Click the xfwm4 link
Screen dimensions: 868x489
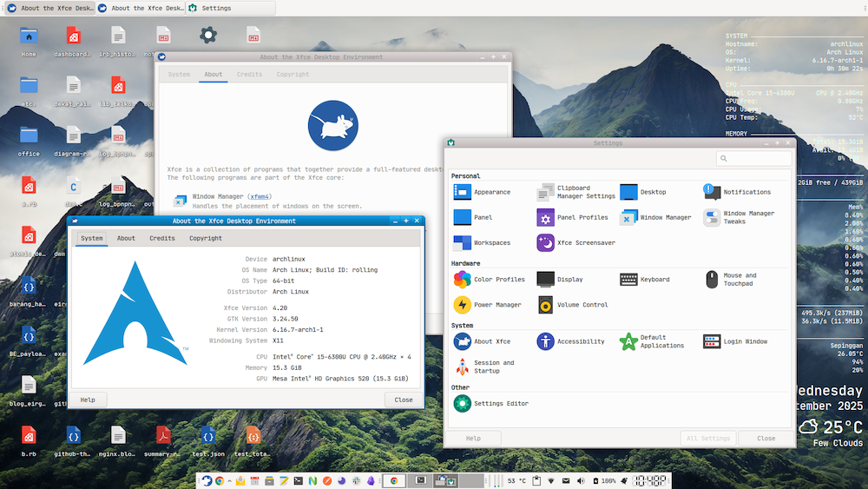tap(260, 197)
